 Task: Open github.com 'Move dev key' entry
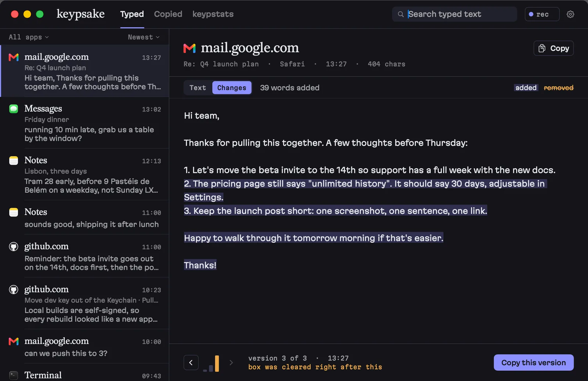point(85,303)
